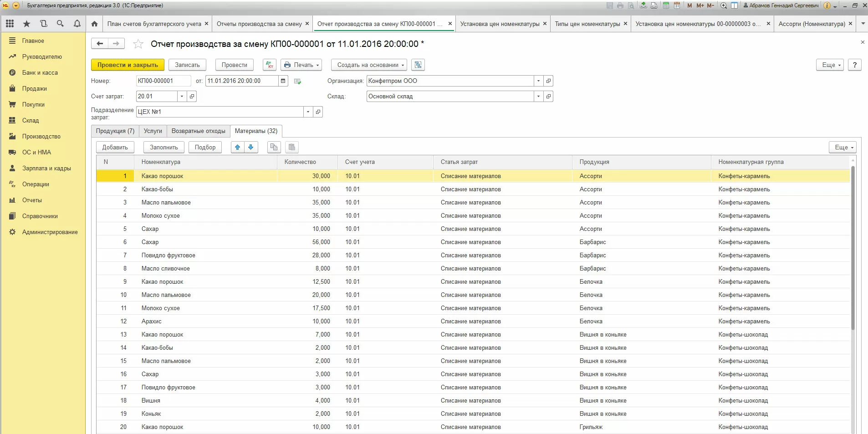Expand the Склад dropdown list
The image size is (868, 434).
(x=538, y=97)
